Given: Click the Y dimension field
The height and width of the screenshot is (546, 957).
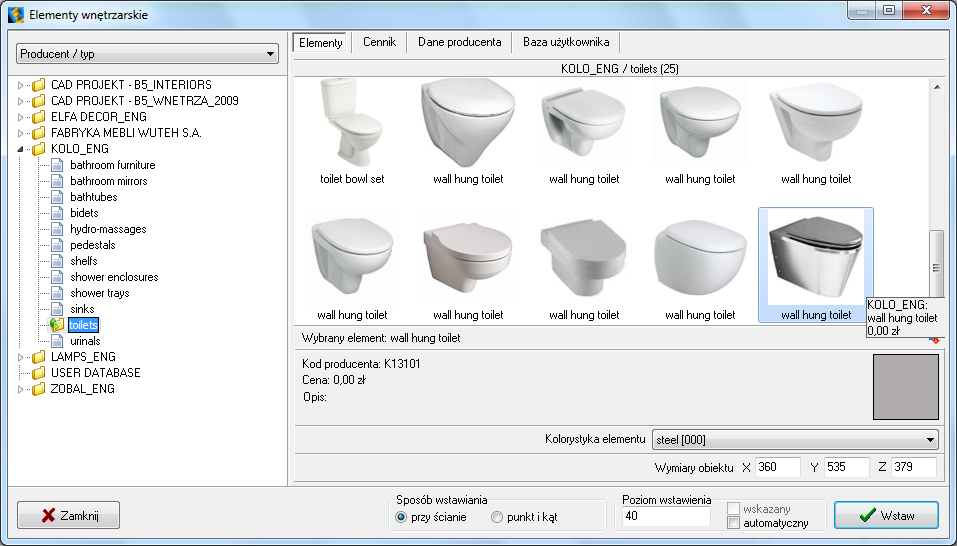Looking at the screenshot, I should tap(846, 467).
